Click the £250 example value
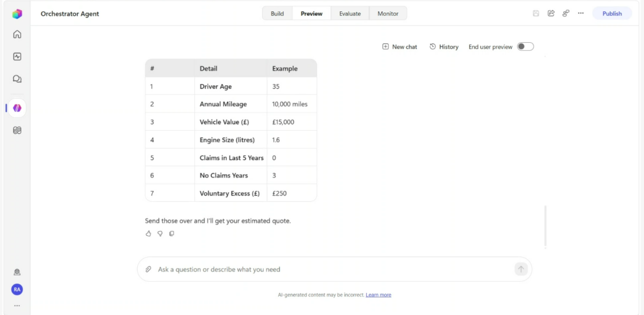Screen dimensions: 644x315 [x=279, y=194]
